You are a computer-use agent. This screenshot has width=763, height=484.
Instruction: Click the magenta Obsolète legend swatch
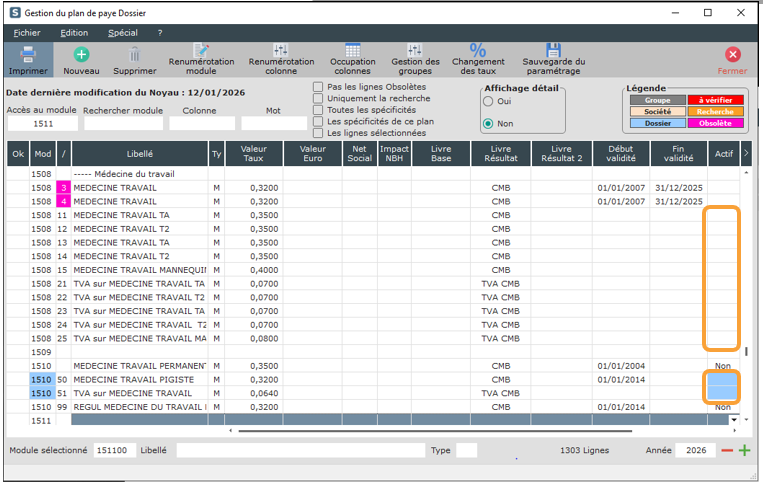point(715,124)
